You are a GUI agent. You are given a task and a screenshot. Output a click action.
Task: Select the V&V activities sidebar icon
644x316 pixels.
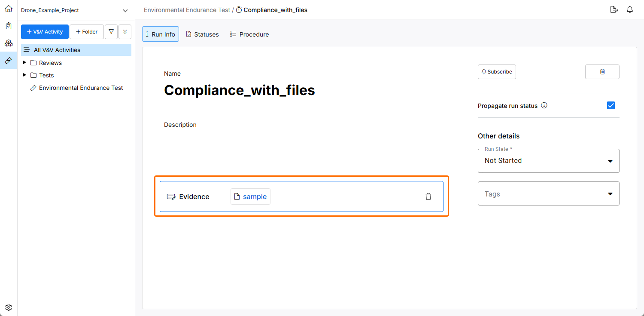pos(9,60)
